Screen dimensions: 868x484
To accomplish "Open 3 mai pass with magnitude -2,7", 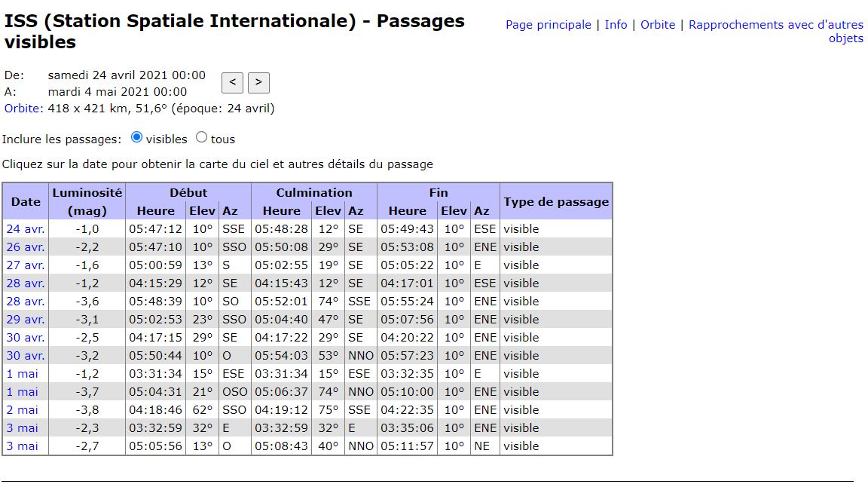I will (21, 446).
